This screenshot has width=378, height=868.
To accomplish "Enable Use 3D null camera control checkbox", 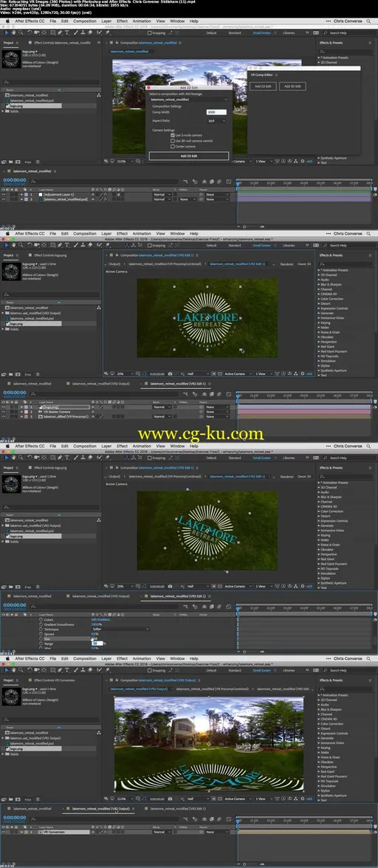I will 173,140.
